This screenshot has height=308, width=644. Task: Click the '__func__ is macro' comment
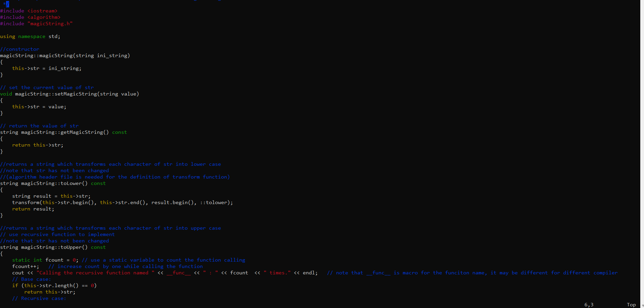(x=472, y=273)
